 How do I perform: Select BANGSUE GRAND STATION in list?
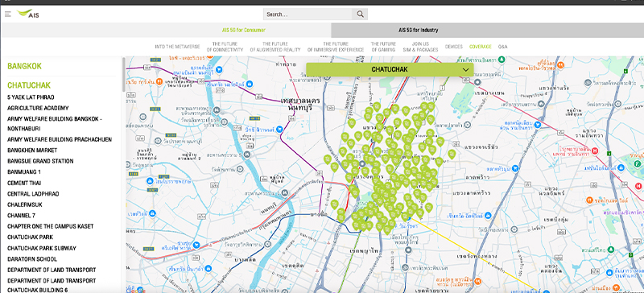tap(40, 161)
